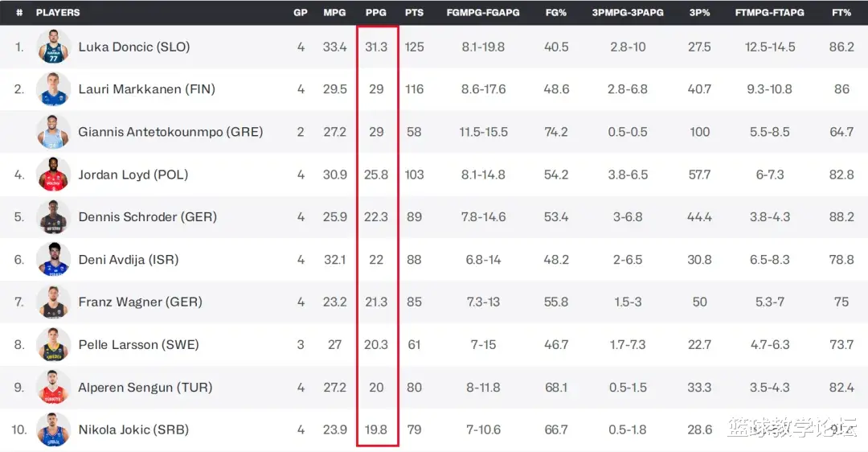
Task: Sort table by PPG column header
Action: click(x=376, y=12)
